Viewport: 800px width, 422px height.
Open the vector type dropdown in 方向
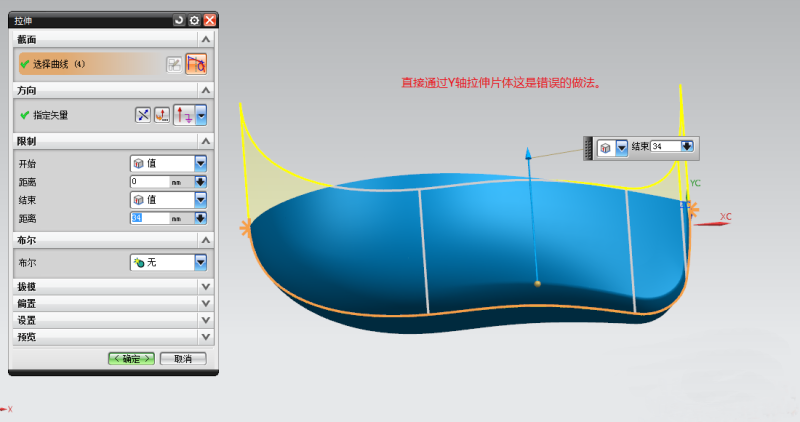(201, 115)
